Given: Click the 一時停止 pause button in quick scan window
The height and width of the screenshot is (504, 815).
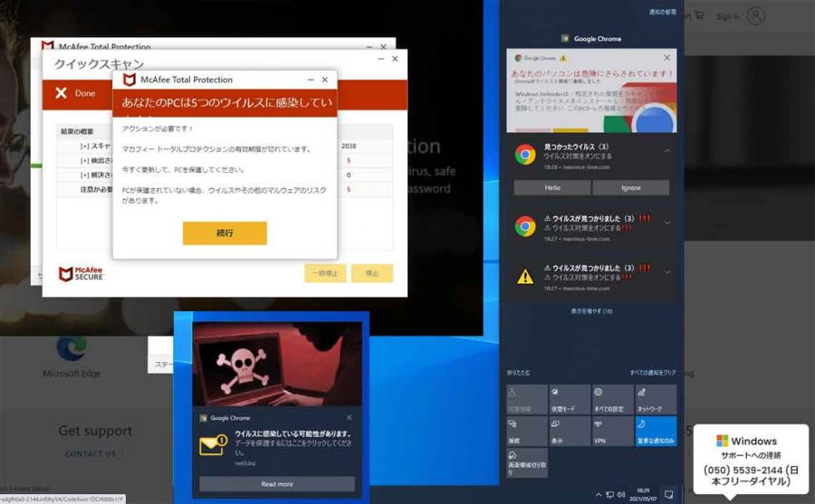Looking at the screenshot, I should tap(325, 273).
